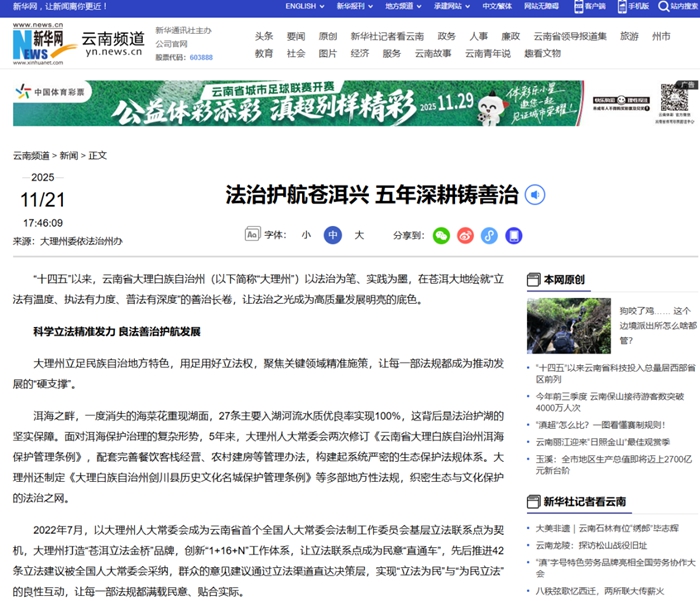Set font size to small (小)
This screenshot has height=601, width=700.
point(306,235)
